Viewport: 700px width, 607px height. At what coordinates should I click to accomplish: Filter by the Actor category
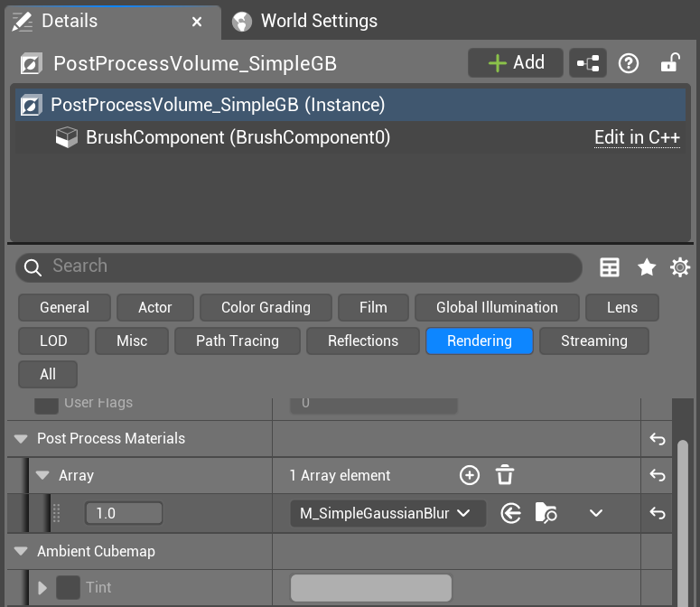pos(155,307)
